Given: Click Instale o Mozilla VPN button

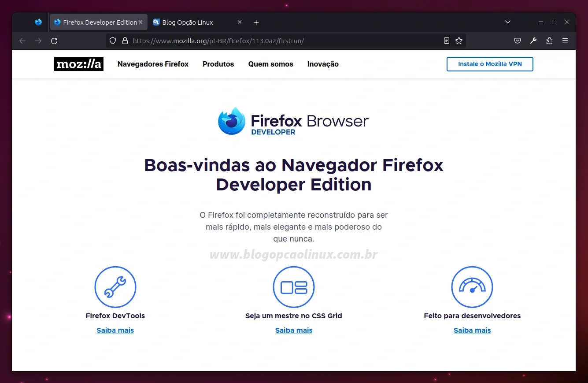Looking at the screenshot, I should coord(490,64).
